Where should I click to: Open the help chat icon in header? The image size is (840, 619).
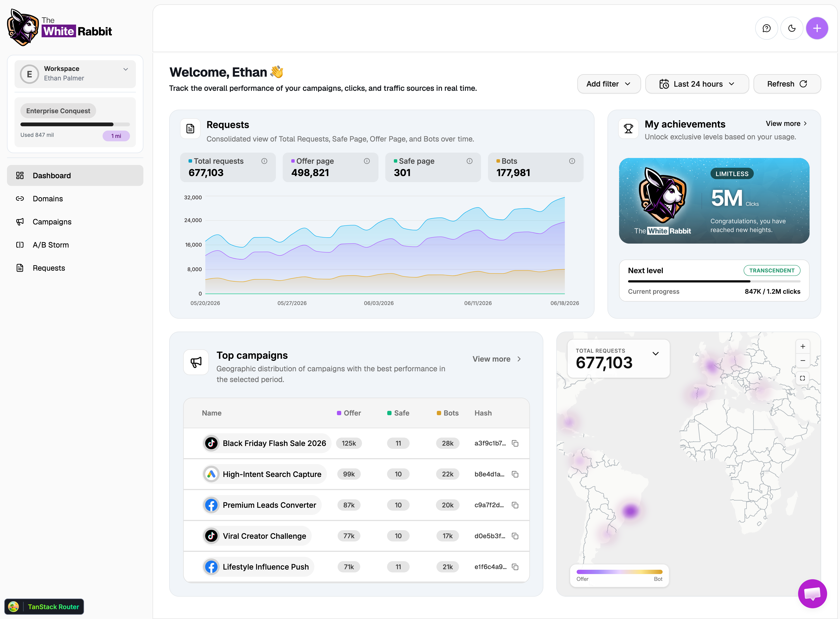click(766, 28)
